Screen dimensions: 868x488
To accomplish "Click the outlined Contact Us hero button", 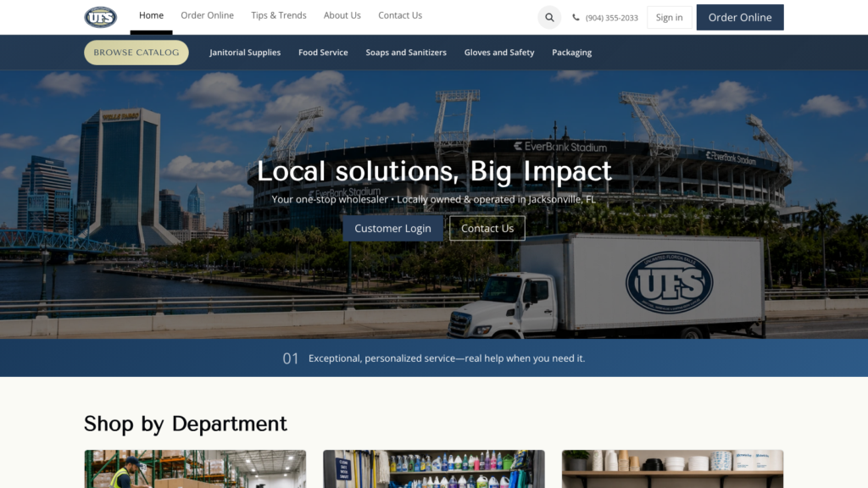I will [487, 228].
